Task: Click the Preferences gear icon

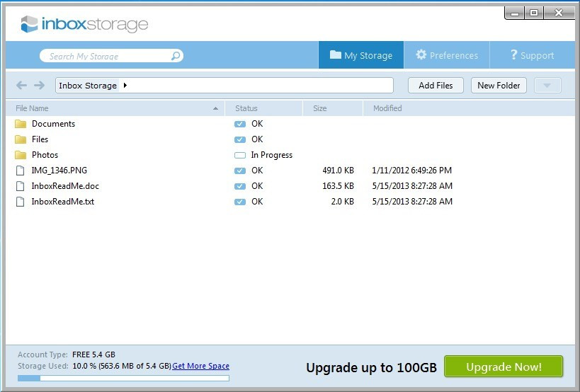Action: 421,54
